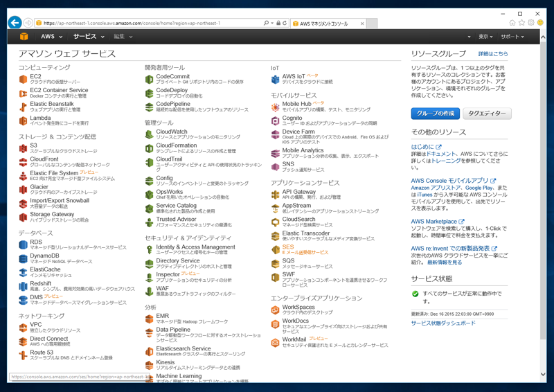Open the Trusted Advisor link
Screen dimensions: 554x392
click(176, 219)
